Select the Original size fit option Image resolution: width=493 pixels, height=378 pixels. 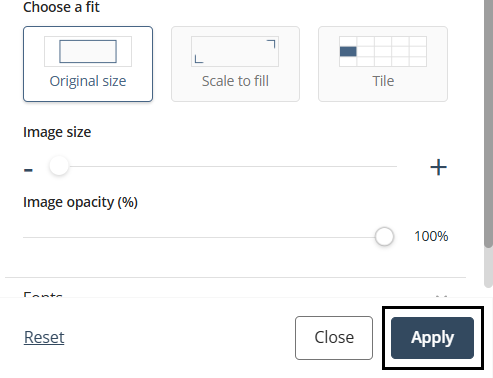coord(88,64)
